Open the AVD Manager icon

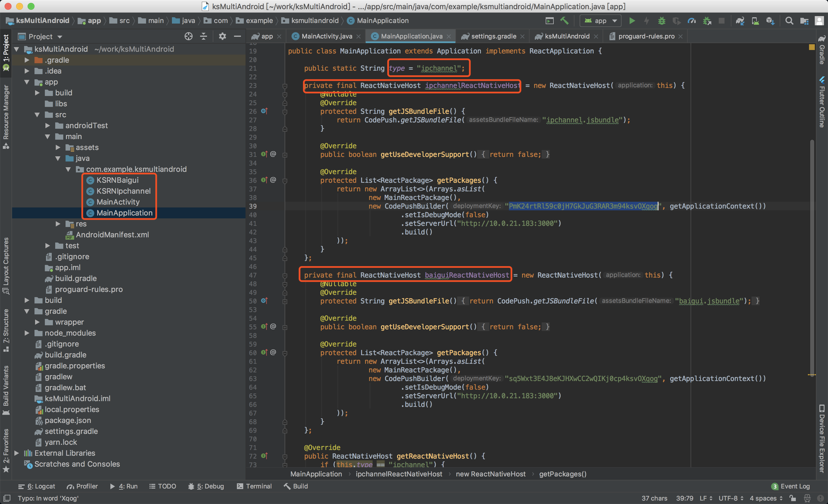[755, 21]
